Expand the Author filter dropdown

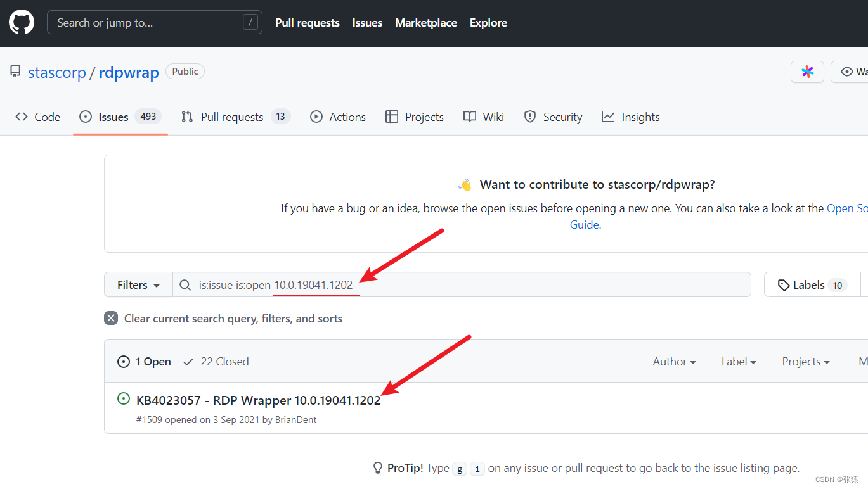tap(674, 362)
